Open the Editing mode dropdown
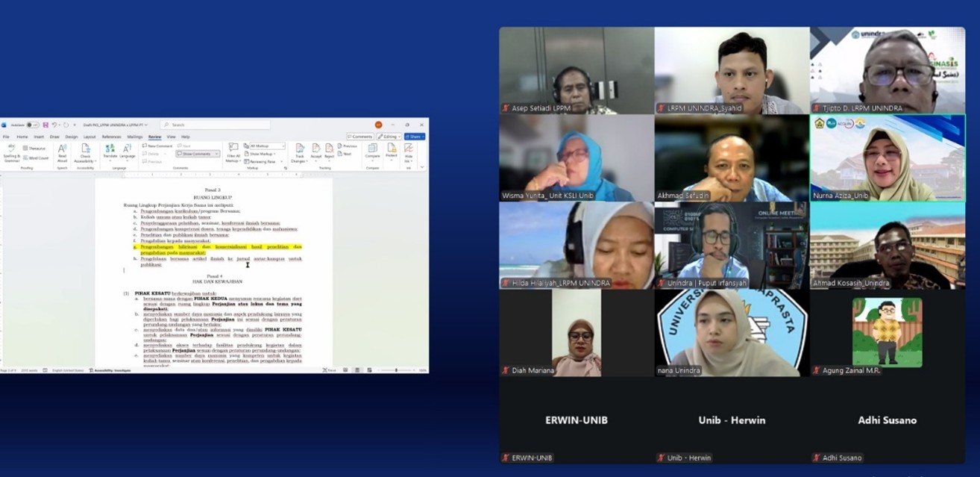Image resolution: width=980 pixels, height=477 pixels. coord(389,137)
